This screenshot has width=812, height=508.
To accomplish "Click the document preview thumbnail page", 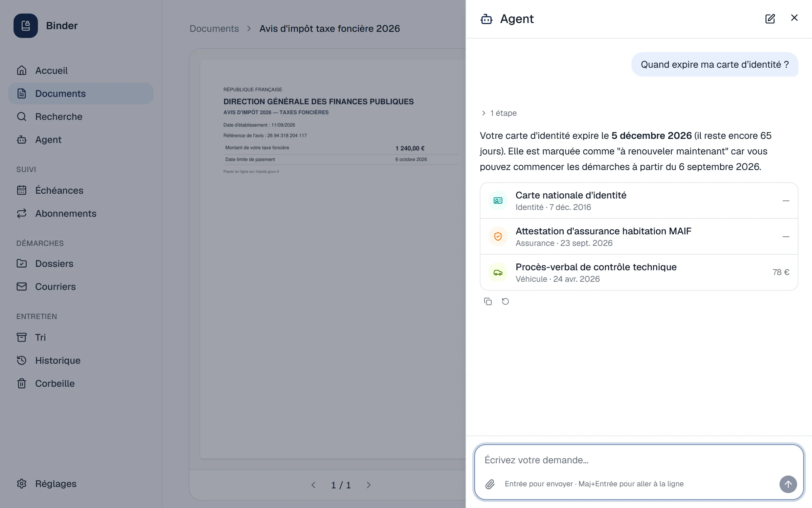I will tap(333, 259).
